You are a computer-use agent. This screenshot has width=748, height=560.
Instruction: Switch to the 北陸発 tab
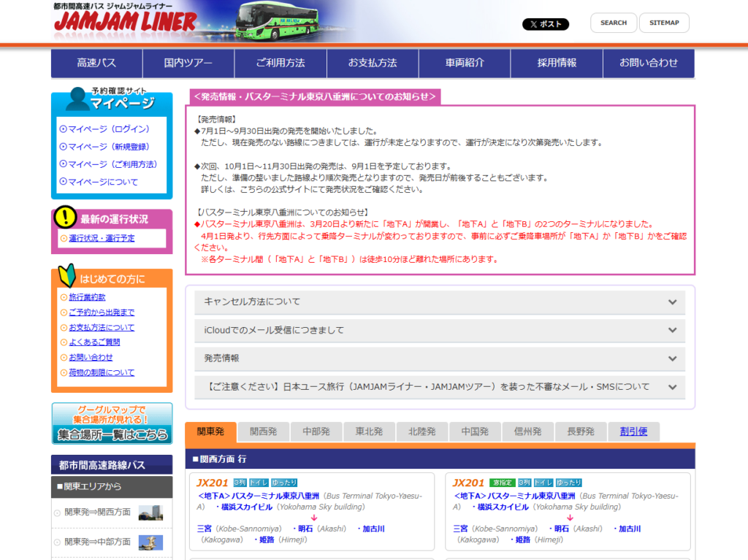pos(422,432)
